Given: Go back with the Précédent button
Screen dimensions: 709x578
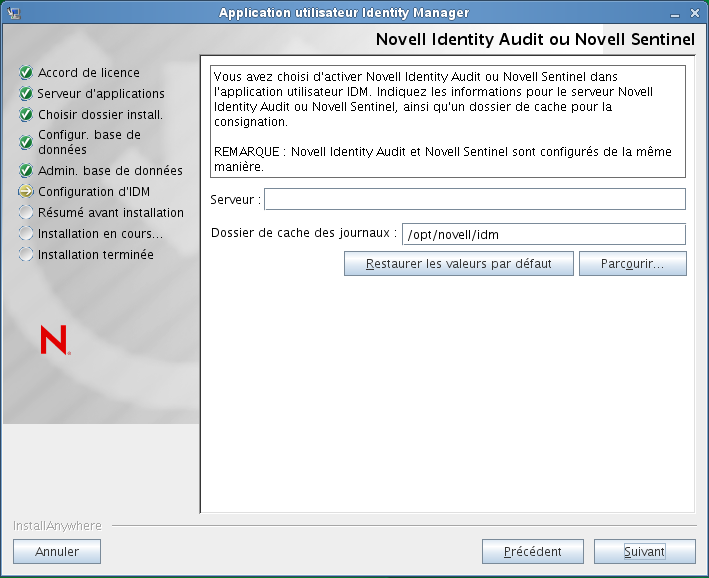Looking at the screenshot, I should coord(533,551).
